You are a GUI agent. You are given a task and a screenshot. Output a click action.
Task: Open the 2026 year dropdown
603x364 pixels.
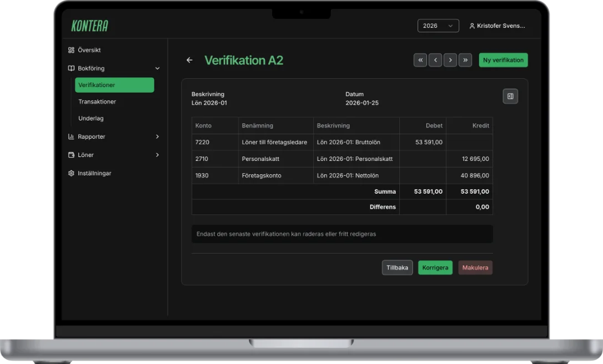(438, 26)
